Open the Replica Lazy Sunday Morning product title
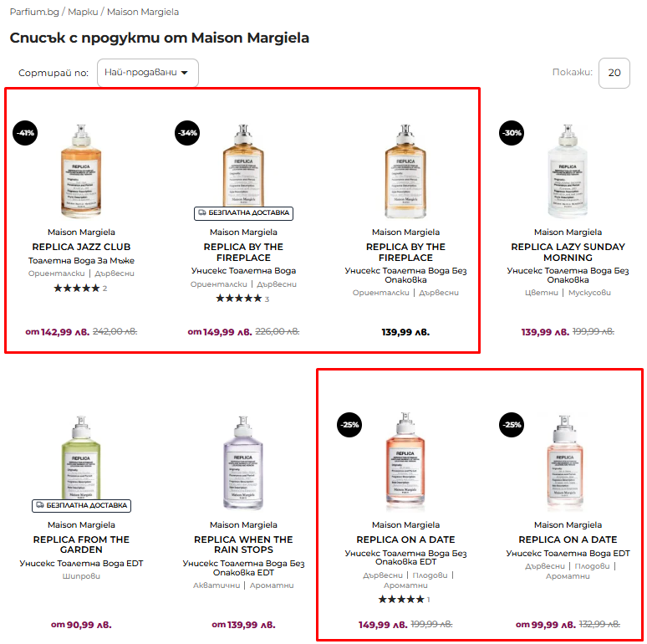This screenshot has height=644, width=647. coord(568,253)
